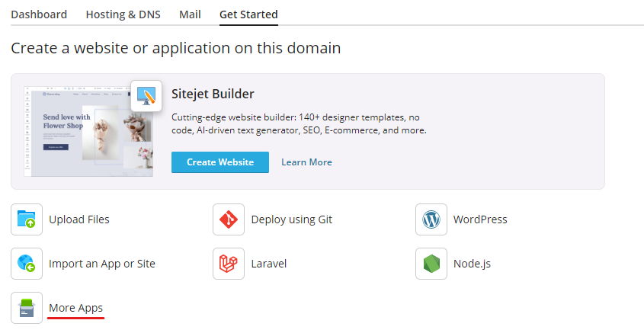Click the WordPress logo icon
The height and width of the screenshot is (333, 644).
[x=431, y=219]
